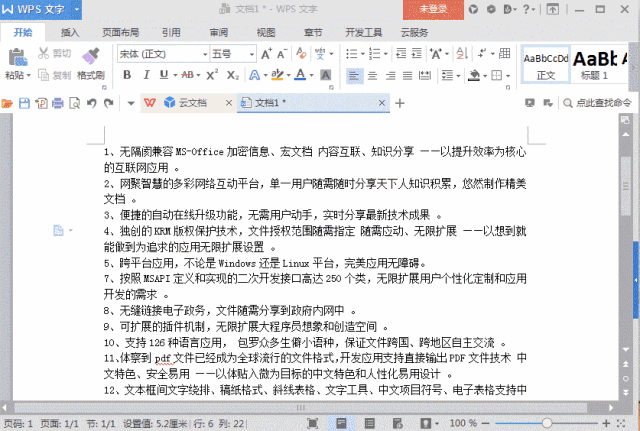Viewport: 640px width, 431px height.
Task: Open the font name dropdown
Action: pos(205,54)
